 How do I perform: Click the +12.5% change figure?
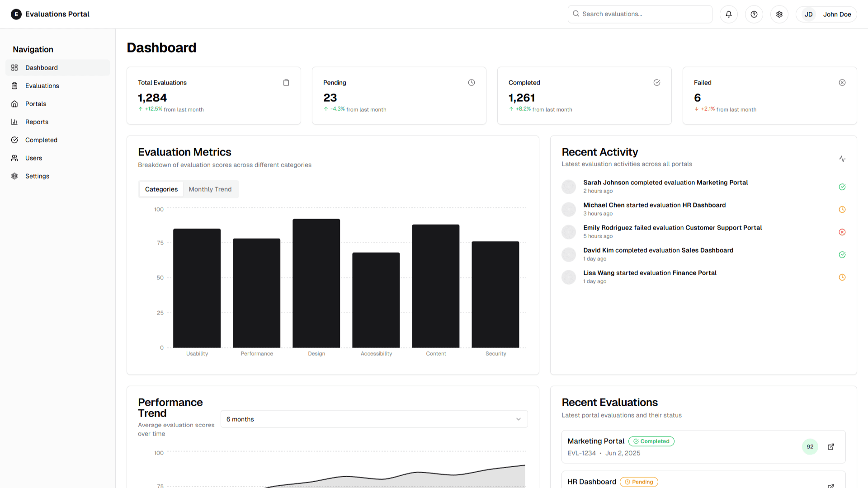pos(154,109)
